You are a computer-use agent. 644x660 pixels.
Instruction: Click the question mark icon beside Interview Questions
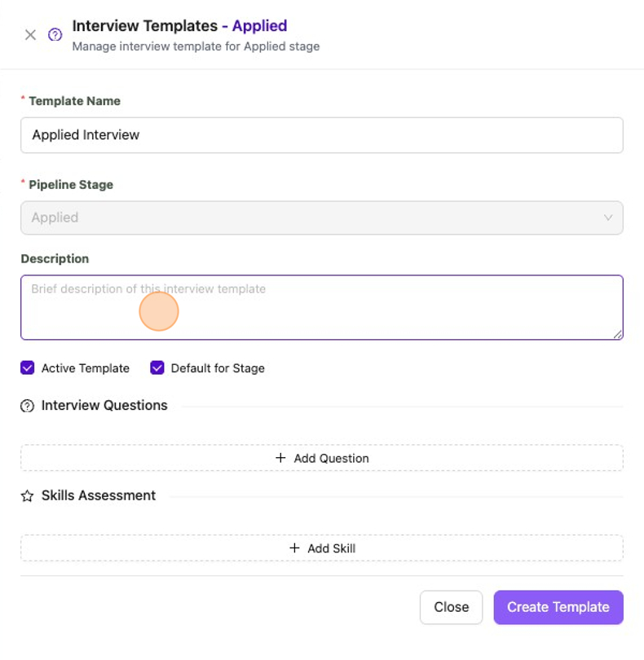(x=26, y=405)
